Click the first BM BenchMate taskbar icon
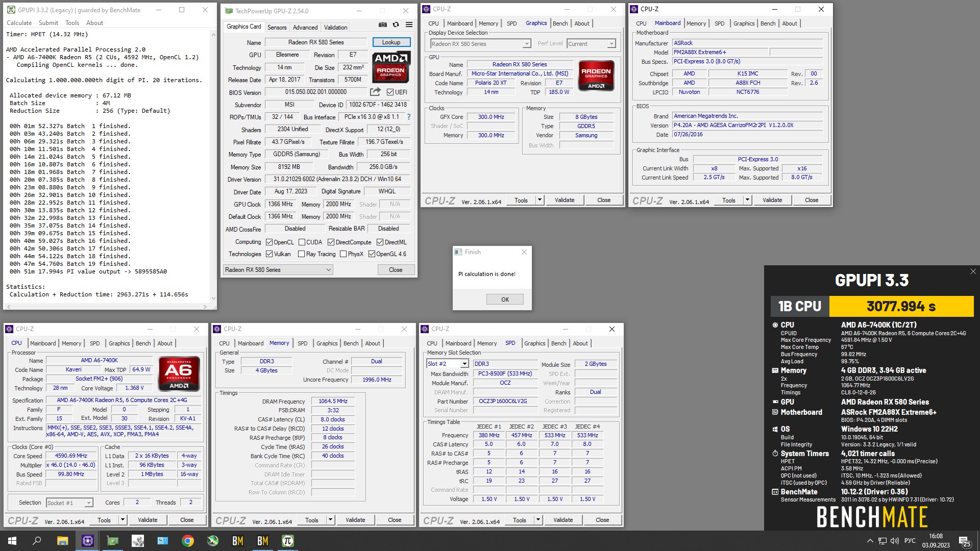This screenshot has width=980, height=551. [x=238, y=541]
